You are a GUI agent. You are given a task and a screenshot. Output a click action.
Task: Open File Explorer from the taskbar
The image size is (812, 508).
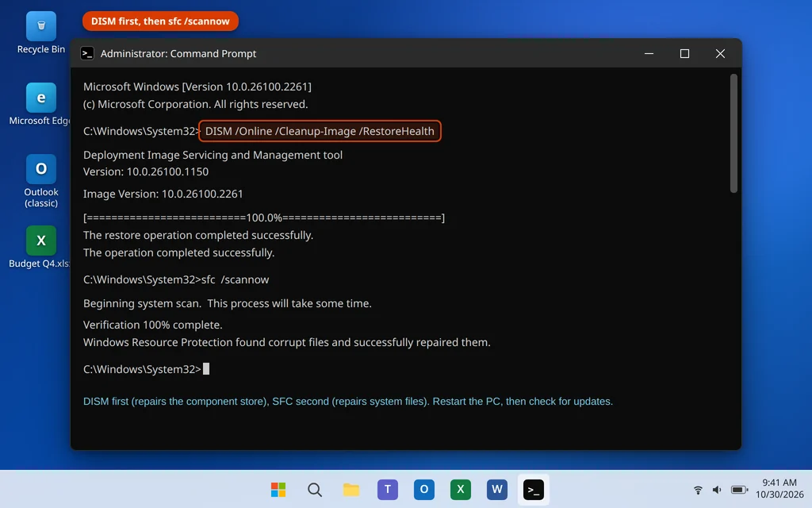[x=351, y=489]
